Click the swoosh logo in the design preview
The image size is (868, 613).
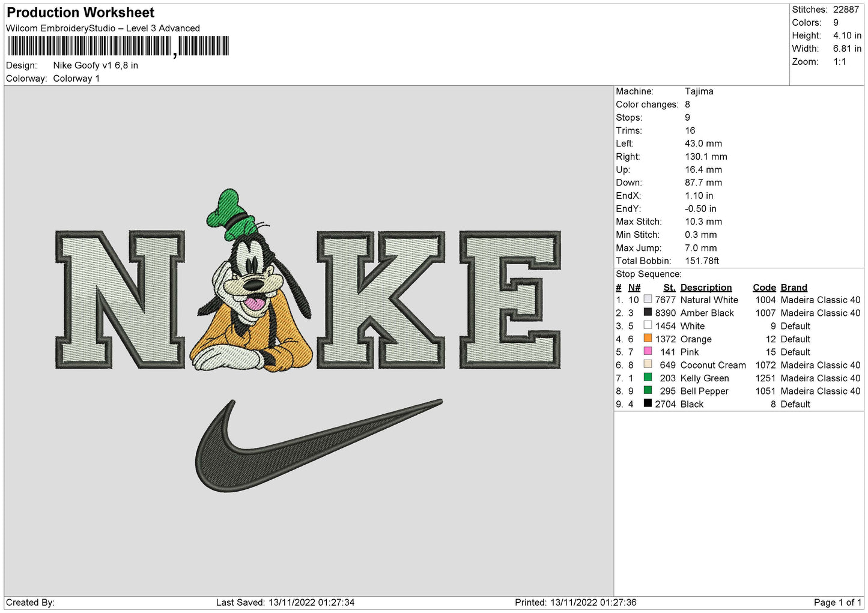click(318, 445)
